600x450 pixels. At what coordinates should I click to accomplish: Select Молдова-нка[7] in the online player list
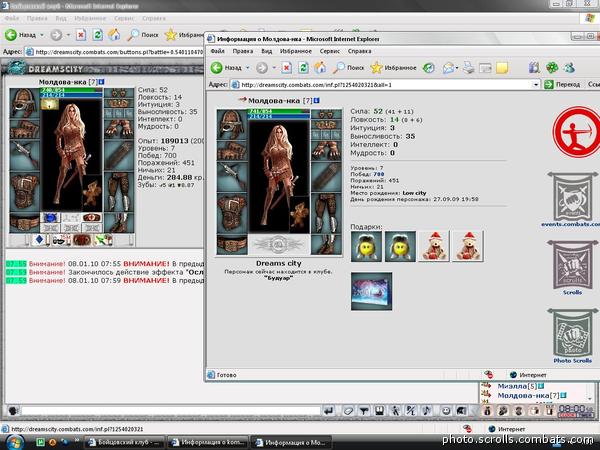[x=528, y=395]
